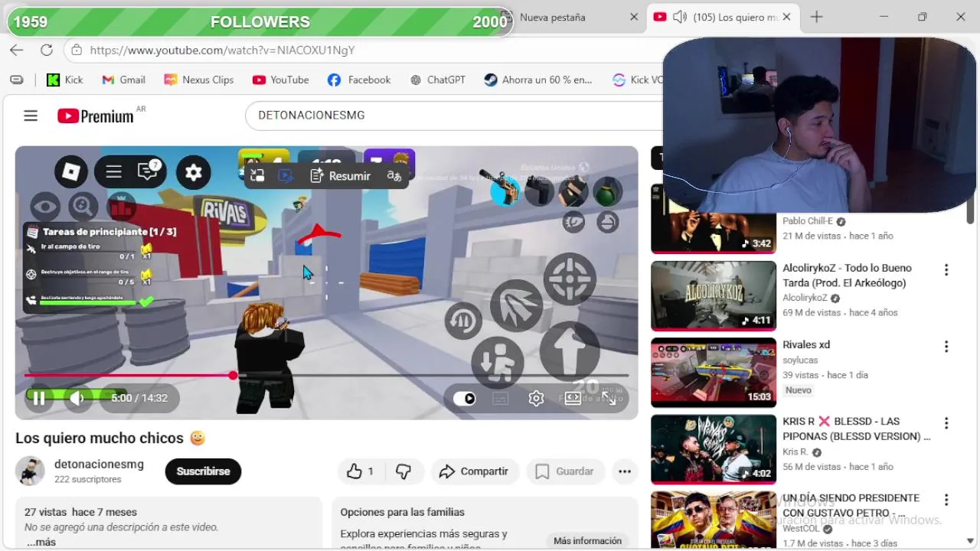Image resolution: width=980 pixels, height=551 pixels.
Task: Like the video with thumbs up
Action: click(x=361, y=471)
